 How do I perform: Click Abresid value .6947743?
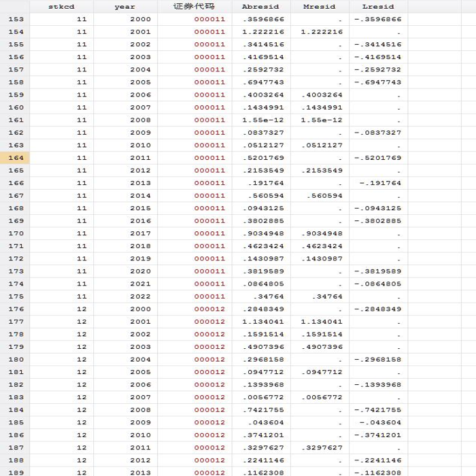(x=264, y=82)
